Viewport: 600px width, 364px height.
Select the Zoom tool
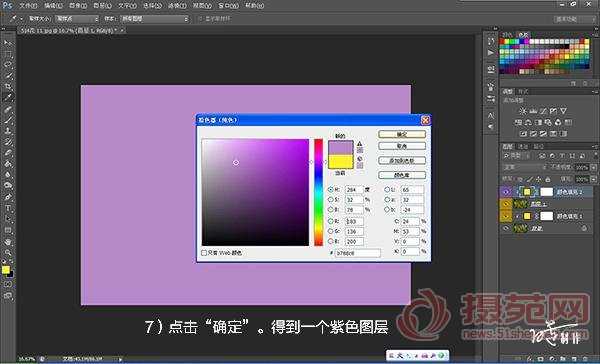click(8, 253)
